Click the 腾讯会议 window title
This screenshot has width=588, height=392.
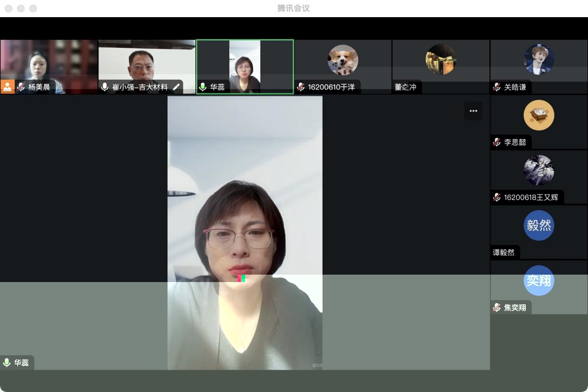[294, 8]
